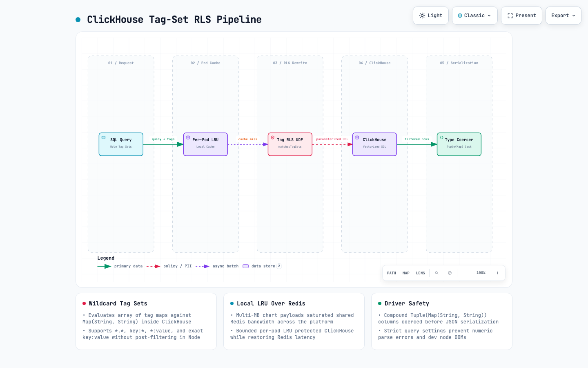Click the 'Role Tag Sets' subtitle
The image size is (588, 368).
click(x=121, y=147)
